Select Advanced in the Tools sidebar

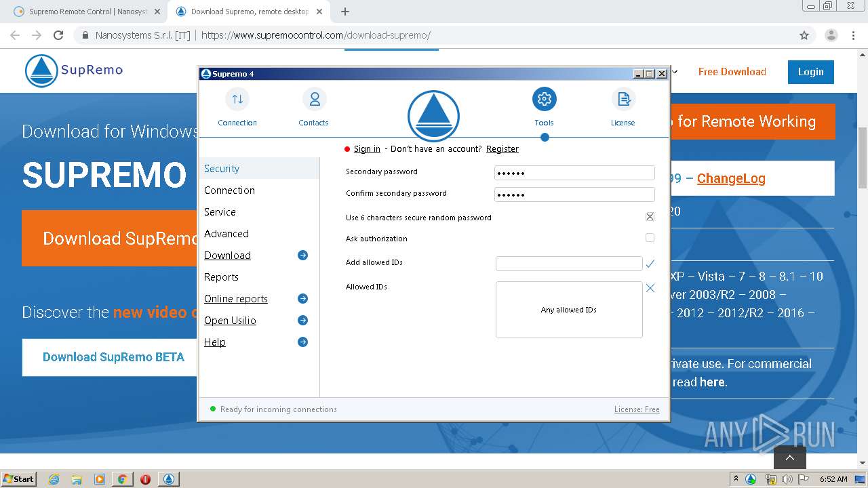click(x=259, y=234)
